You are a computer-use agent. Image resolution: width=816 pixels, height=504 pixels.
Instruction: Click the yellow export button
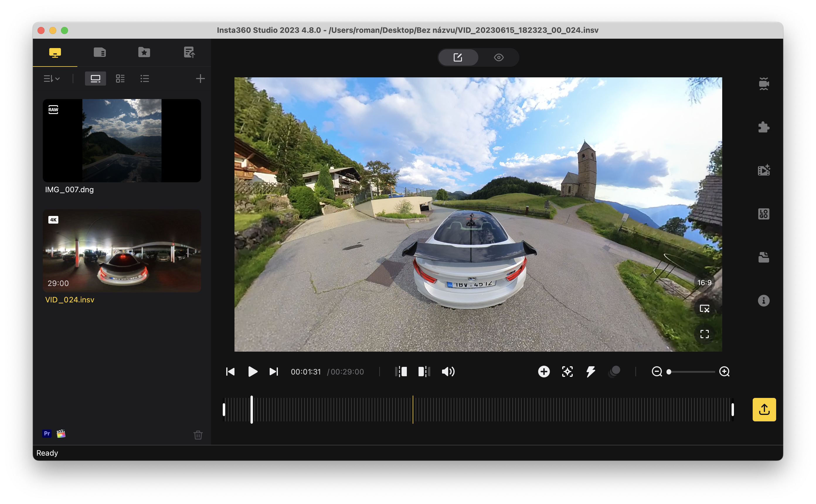click(x=764, y=409)
